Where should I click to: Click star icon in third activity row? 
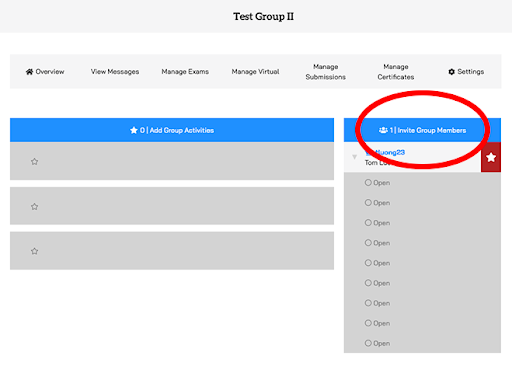tap(34, 251)
